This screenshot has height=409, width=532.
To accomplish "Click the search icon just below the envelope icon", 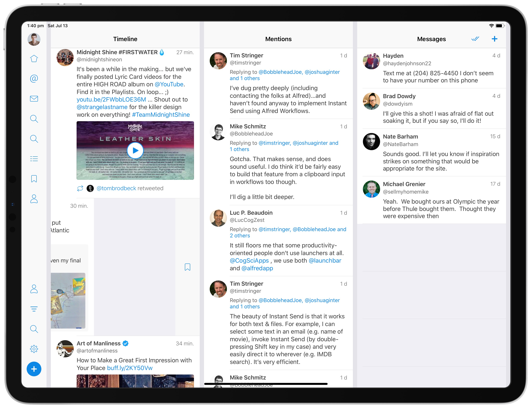I will [34, 119].
